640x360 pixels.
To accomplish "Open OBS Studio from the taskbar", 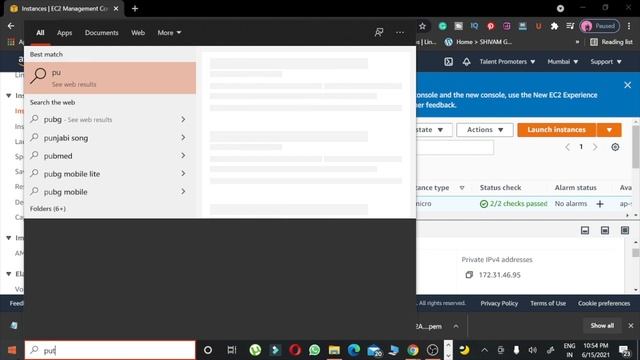I will [433, 350].
